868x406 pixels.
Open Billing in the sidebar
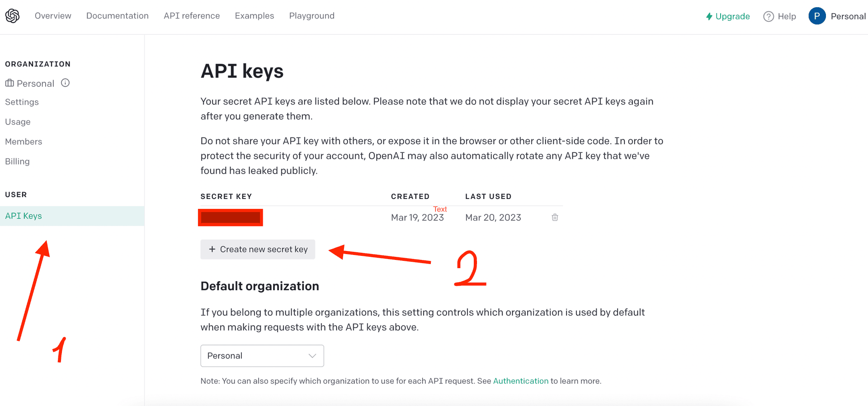tap(17, 161)
